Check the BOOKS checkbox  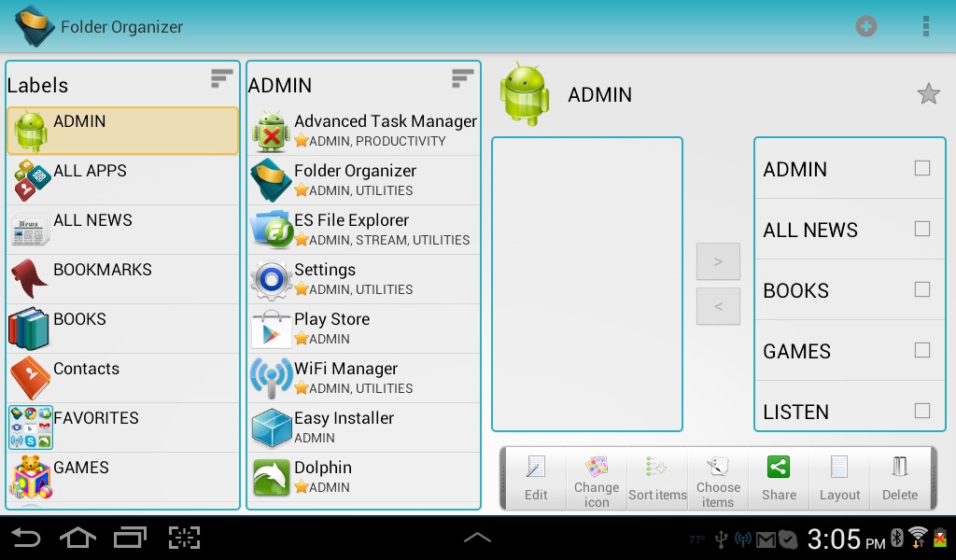(x=921, y=288)
